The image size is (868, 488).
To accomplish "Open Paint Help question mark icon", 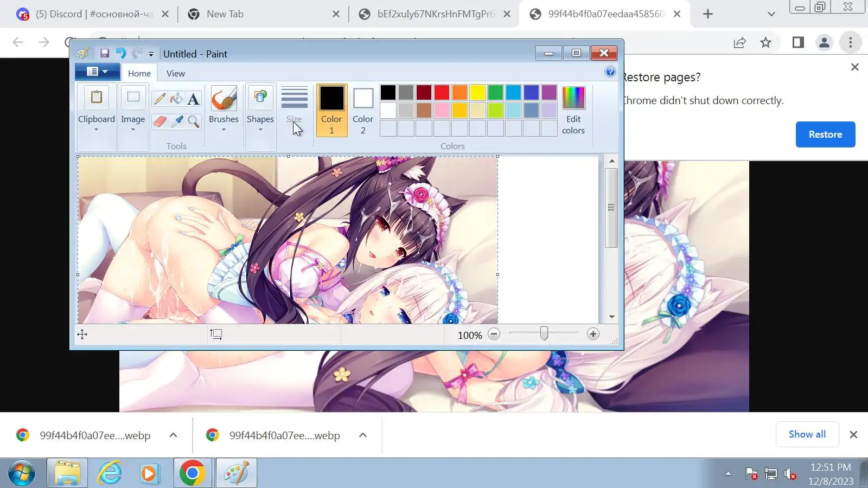I will click(610, 72).
